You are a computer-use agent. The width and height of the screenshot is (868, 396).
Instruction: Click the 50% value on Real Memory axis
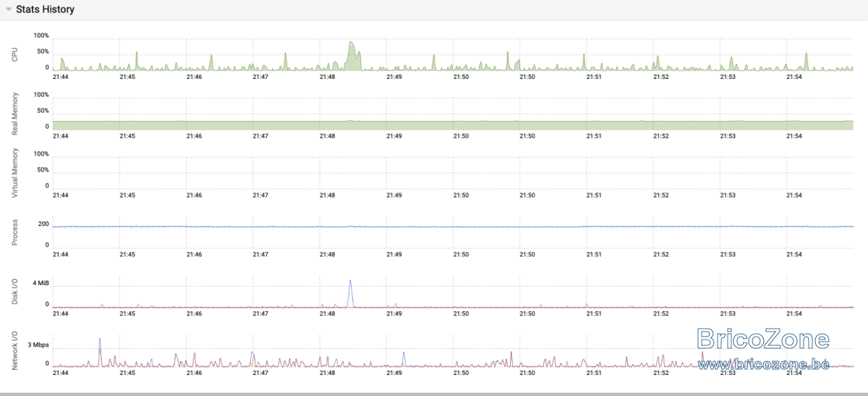(x=43, y=111)
